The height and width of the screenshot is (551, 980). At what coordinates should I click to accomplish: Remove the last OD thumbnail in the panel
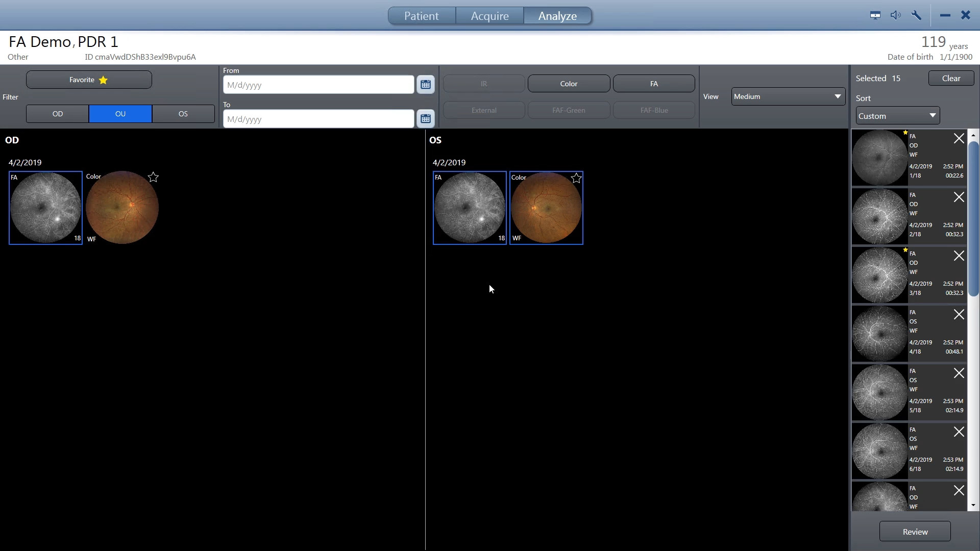(959, 490)
